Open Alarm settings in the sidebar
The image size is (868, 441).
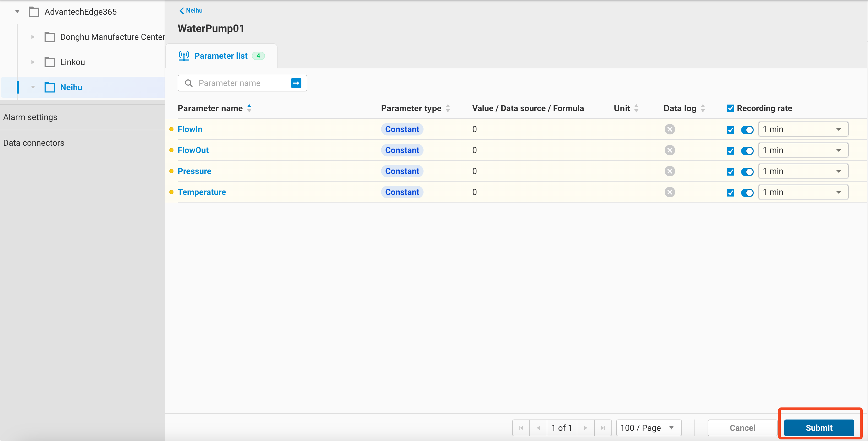pos(30,117)
